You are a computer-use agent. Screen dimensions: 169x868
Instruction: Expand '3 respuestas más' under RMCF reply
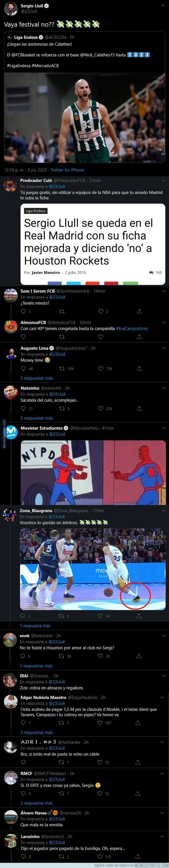[x=36, y=803]
